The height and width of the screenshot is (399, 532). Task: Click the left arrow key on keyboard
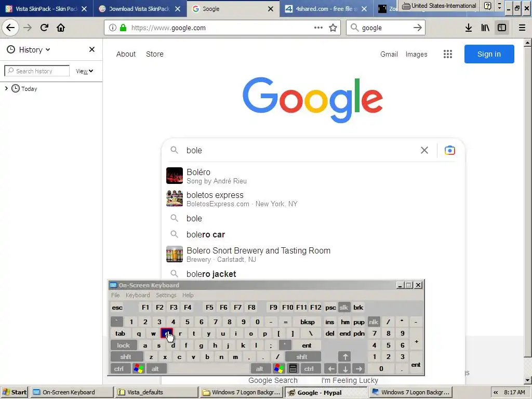pyautogui.click(x=331, y=369)
